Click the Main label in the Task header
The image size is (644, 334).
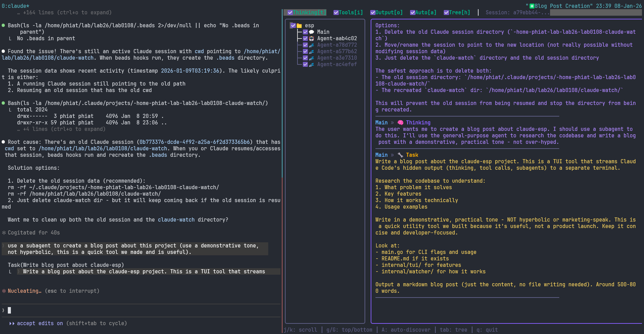(381, 155)
